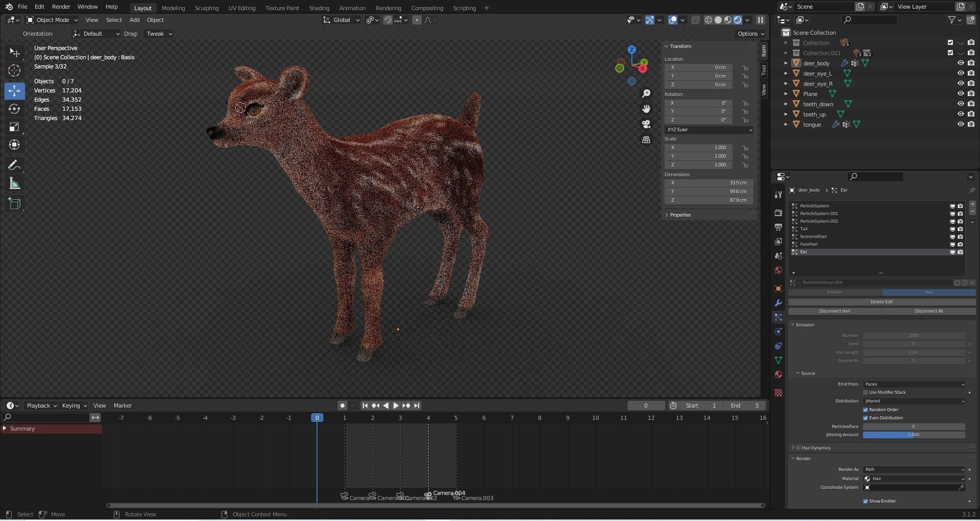Screen dimensions: 980x521
Task: Play the animation forward
Action: [x=396, y=406]
